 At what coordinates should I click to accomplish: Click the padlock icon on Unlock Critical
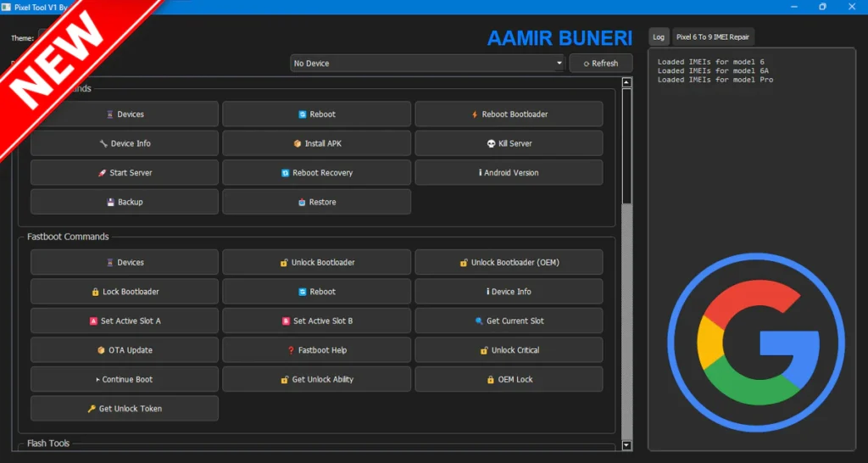484,350
